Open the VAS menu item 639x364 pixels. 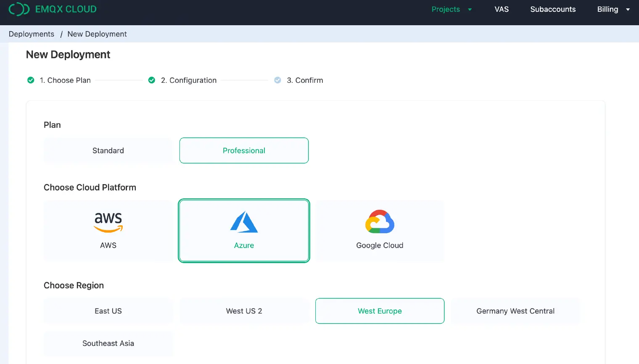click(502, 9)
